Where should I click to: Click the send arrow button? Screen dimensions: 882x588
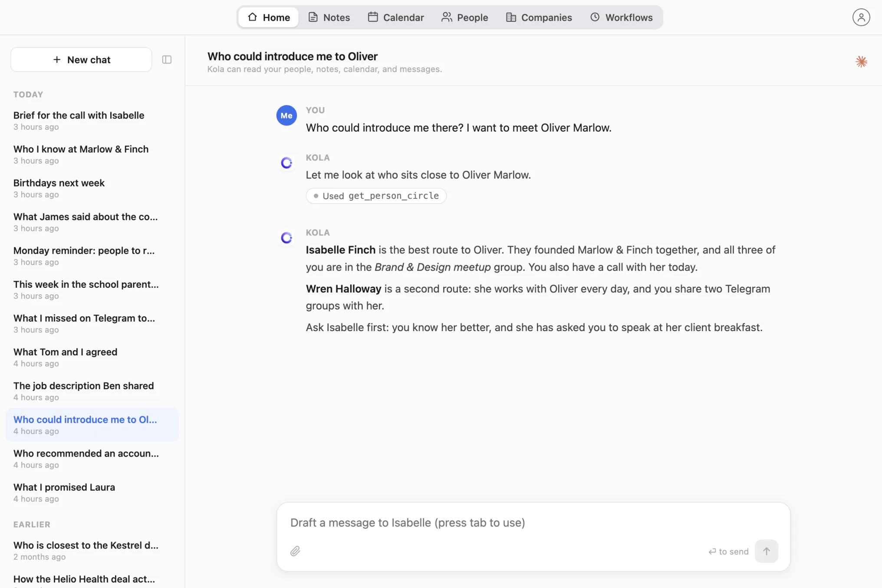766,551
